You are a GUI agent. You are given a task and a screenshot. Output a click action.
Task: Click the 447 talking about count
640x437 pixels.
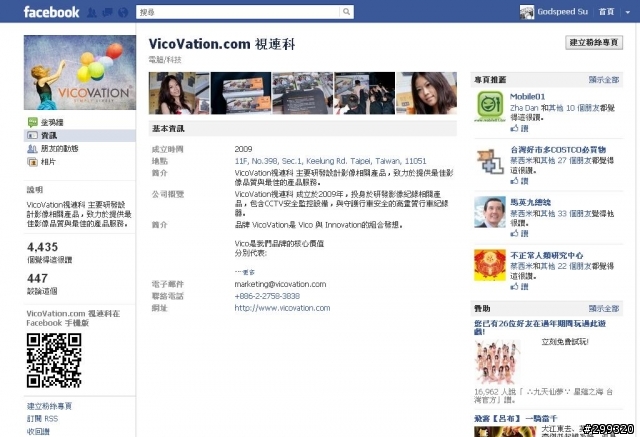37,278
